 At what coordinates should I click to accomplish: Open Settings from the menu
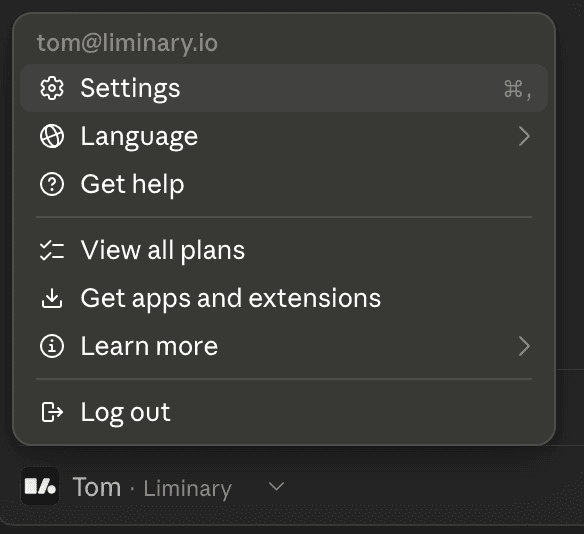284,88
